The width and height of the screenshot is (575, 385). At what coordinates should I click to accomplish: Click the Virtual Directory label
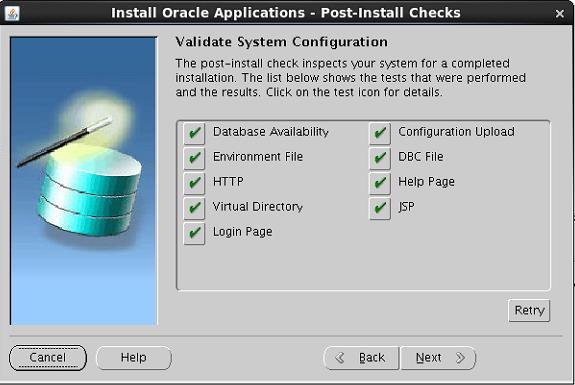[258, 207]
